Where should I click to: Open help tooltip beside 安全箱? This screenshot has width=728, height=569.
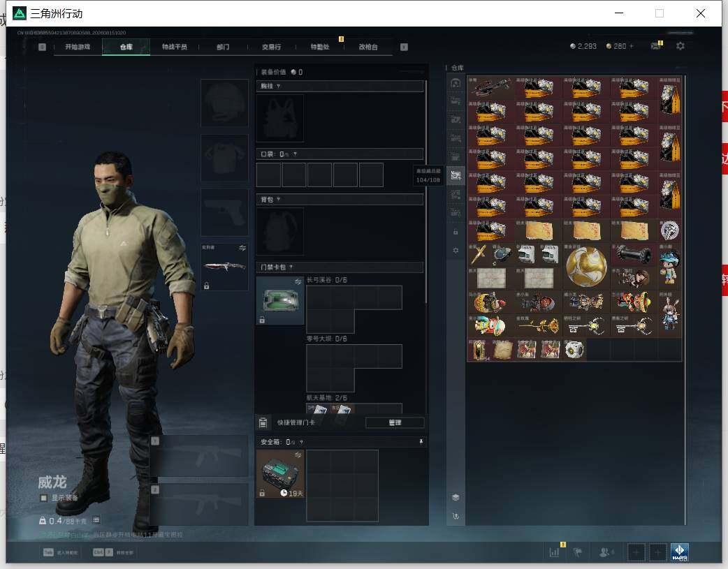pos(301,442)
